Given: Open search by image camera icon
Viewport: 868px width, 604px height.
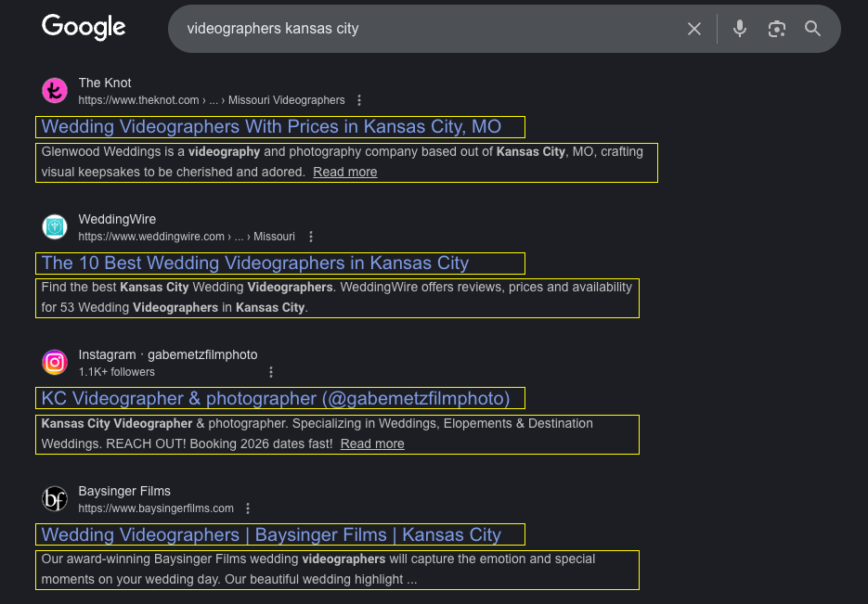Looking at the screenshot, I should tap(777, 29).
